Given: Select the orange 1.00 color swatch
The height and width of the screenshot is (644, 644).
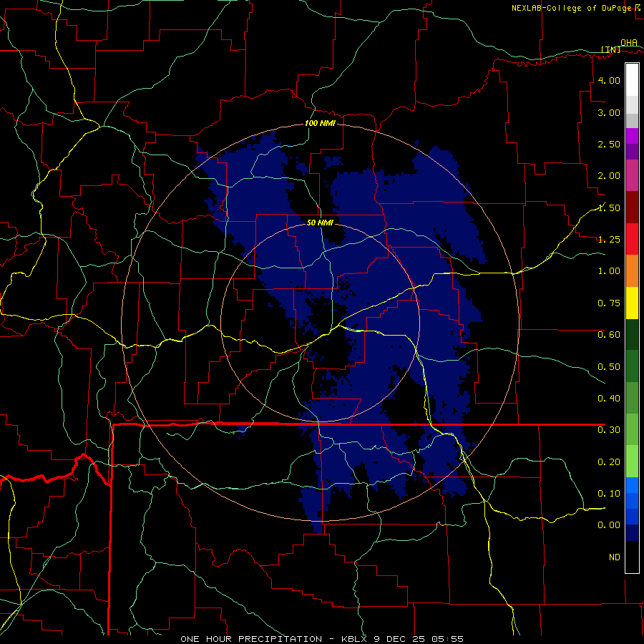Looking at the screenshot, I should click(632, 270).
